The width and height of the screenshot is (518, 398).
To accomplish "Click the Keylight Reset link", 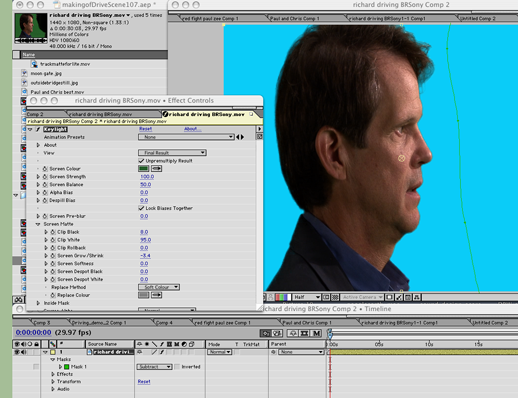I will (x=145, y=129).
